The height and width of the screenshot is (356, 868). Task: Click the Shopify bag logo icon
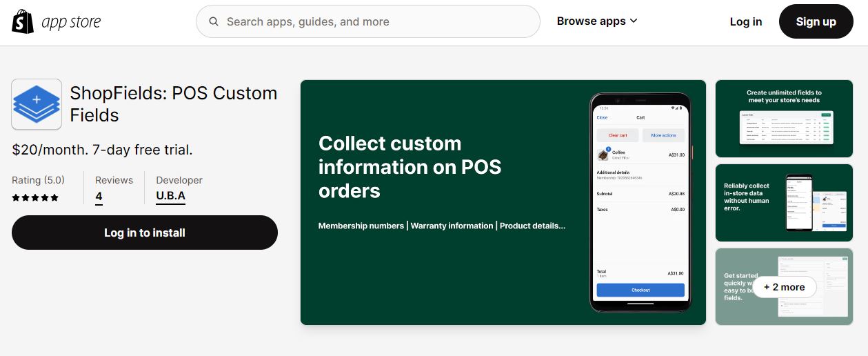[23, 21]
